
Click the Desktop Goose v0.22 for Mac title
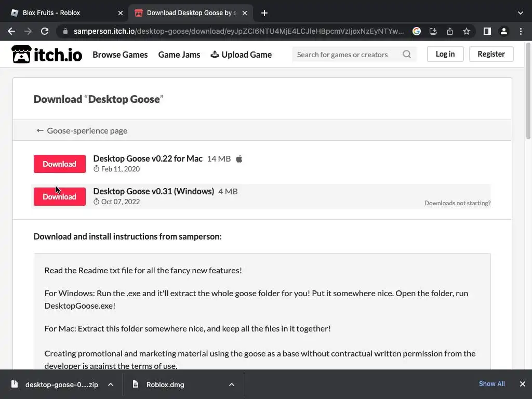tap(148, 159)
